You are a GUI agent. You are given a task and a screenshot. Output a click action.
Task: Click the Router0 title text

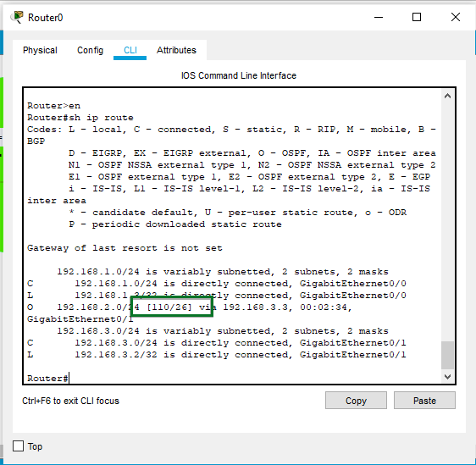(46, 18)
